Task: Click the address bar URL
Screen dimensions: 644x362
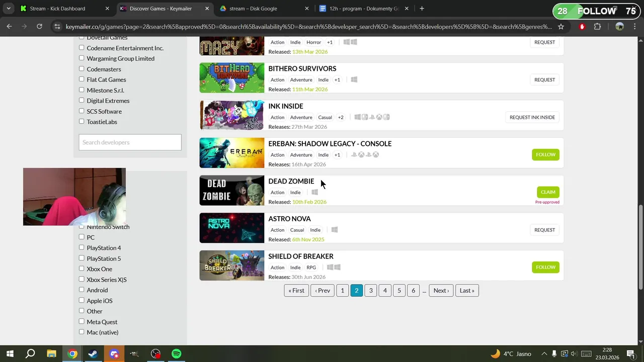Action: [309, 27]
